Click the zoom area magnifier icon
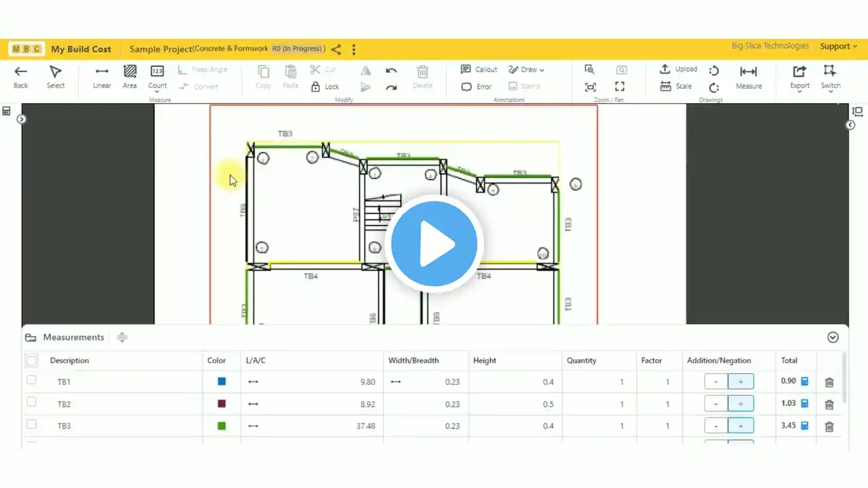The width and height of the screenshot is (868, 488). tap(590, 70)
